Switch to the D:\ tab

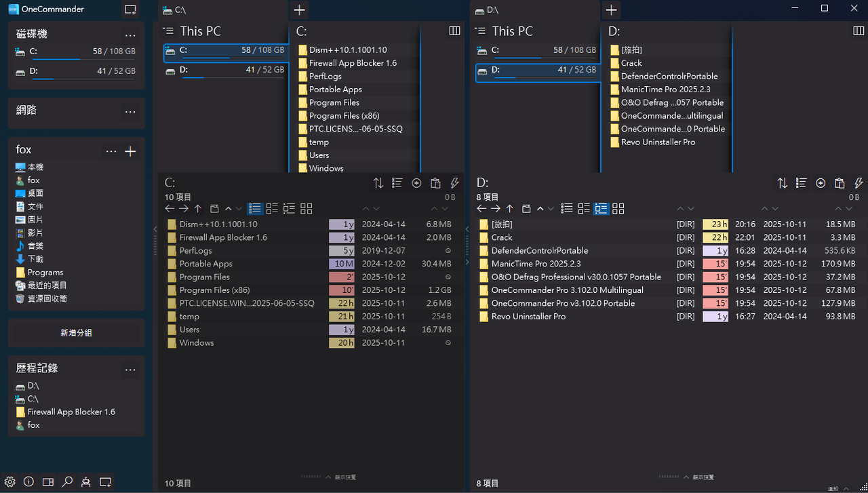(x=536, y=10)
